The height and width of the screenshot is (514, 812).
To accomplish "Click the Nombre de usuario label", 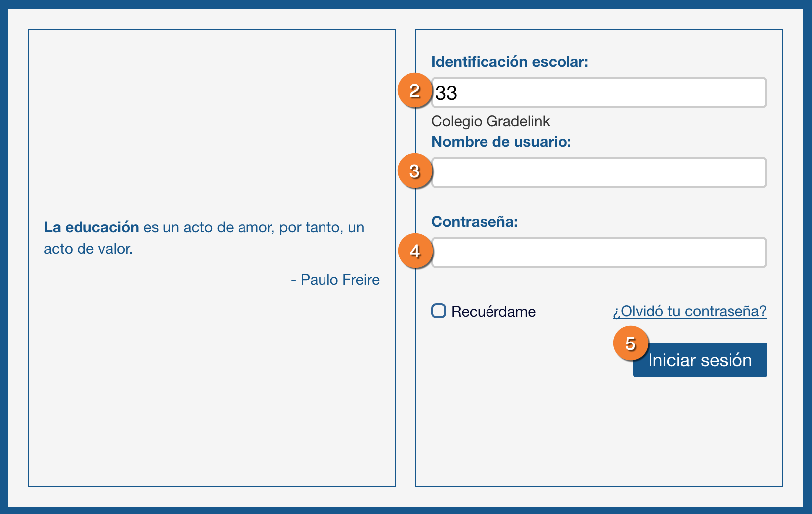I will tap(501, 142).
